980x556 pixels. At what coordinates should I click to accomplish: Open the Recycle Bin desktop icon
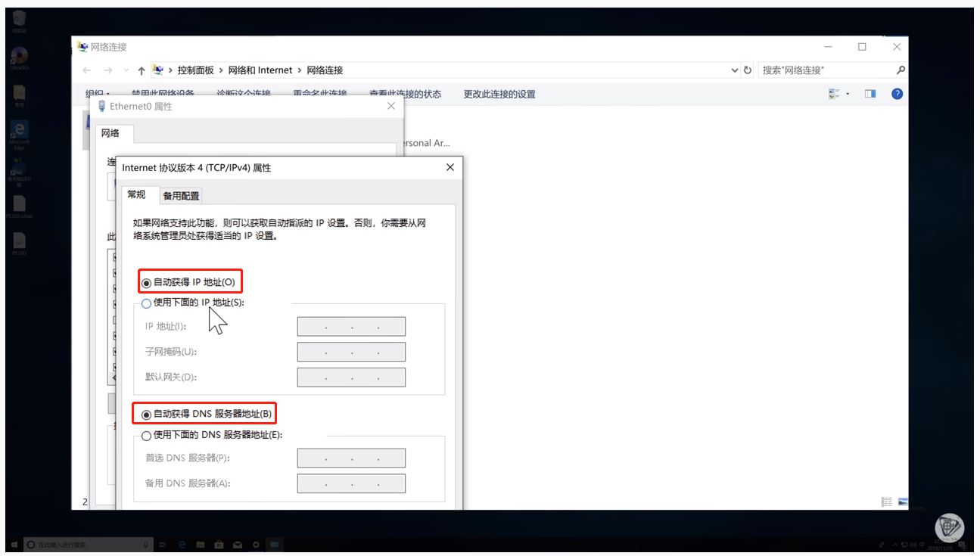(x=20, y=21)
